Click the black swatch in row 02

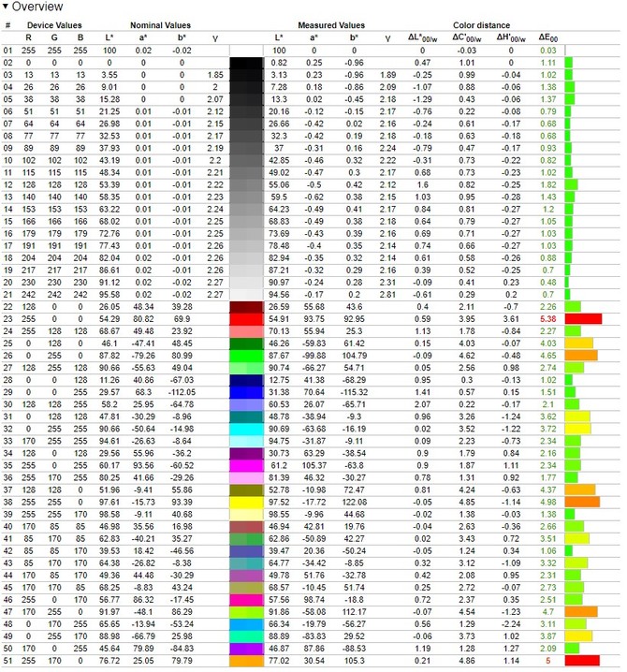tap(246, 63)
